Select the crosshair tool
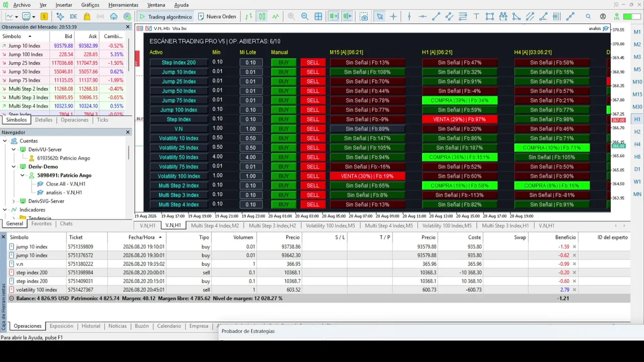This screenshot has height=362, width=644. click(x=393, y=17)
